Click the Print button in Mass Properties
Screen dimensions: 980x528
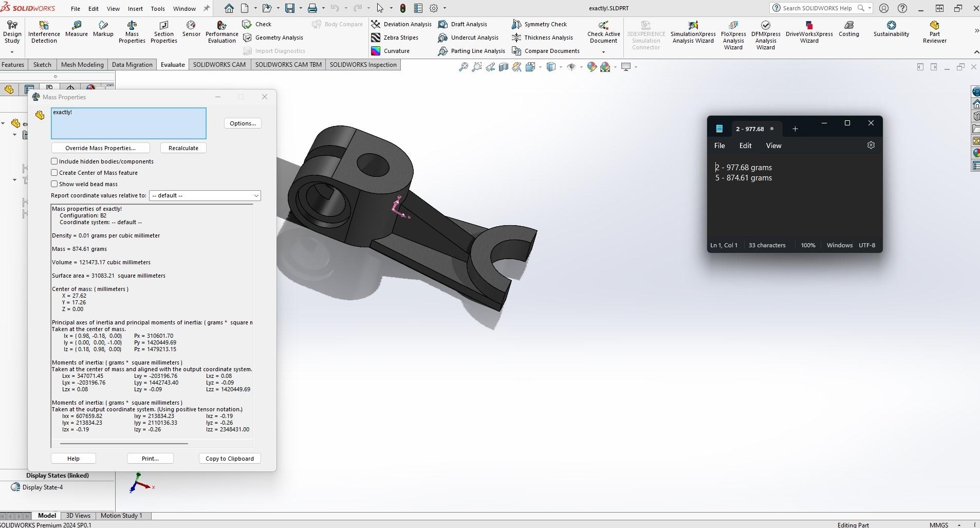point(150,459)
